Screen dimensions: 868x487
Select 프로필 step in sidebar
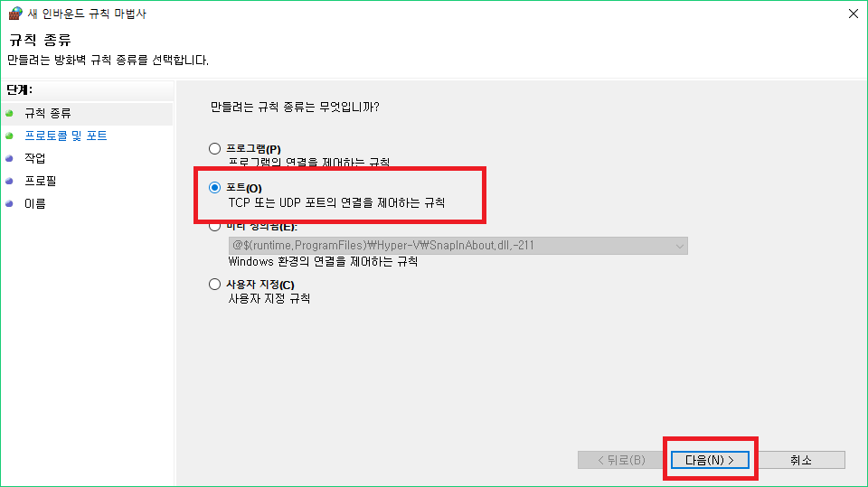point(41,181)
